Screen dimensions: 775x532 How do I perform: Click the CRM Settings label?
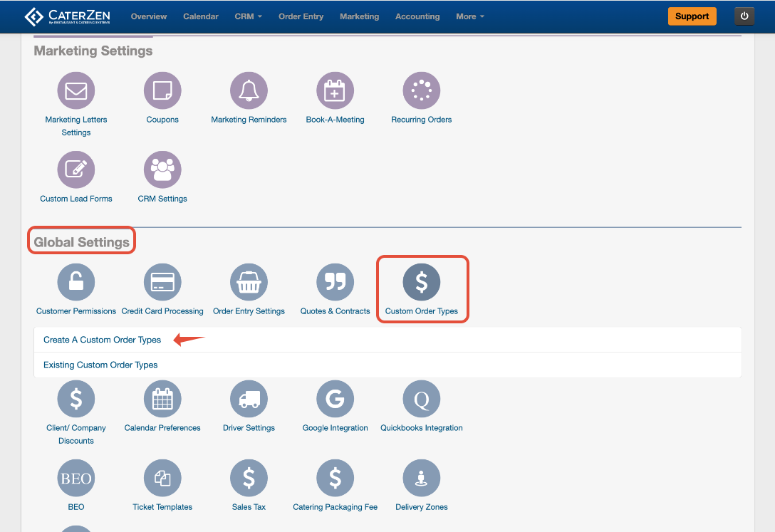click(162, 199)
